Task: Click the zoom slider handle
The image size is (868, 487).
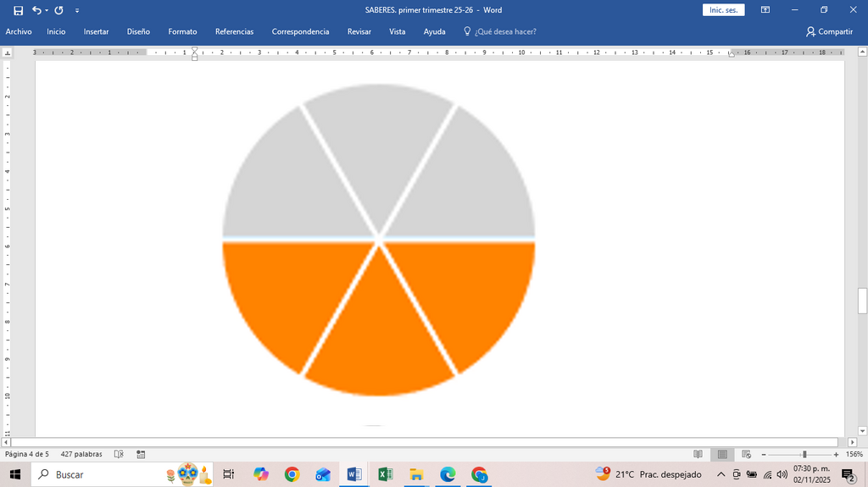Action: click(x=804, y=454)
